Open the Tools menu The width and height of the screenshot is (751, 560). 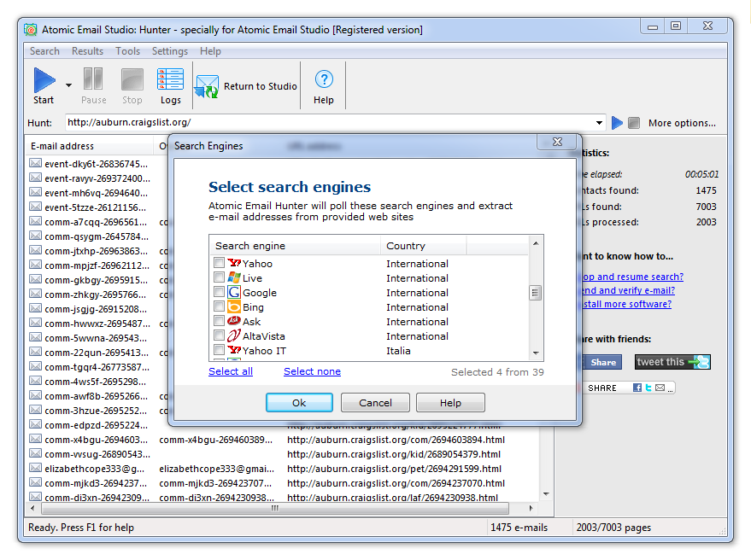127,51
